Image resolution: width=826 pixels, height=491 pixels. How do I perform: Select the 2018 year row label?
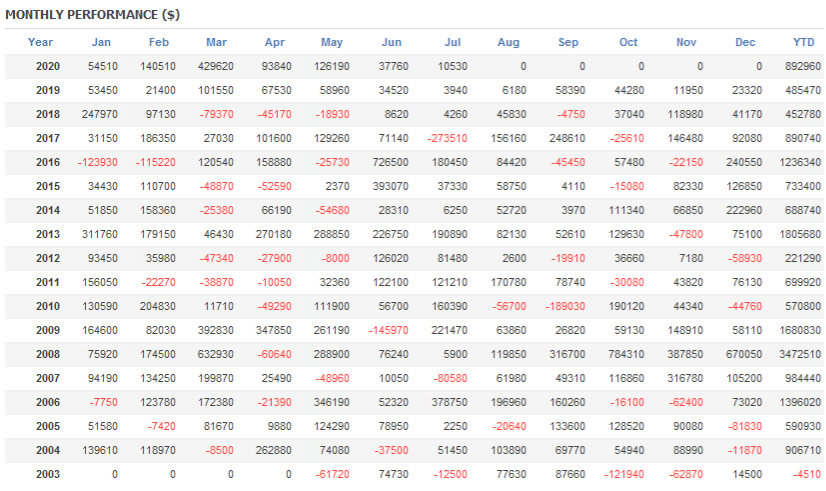coord(48,114)
